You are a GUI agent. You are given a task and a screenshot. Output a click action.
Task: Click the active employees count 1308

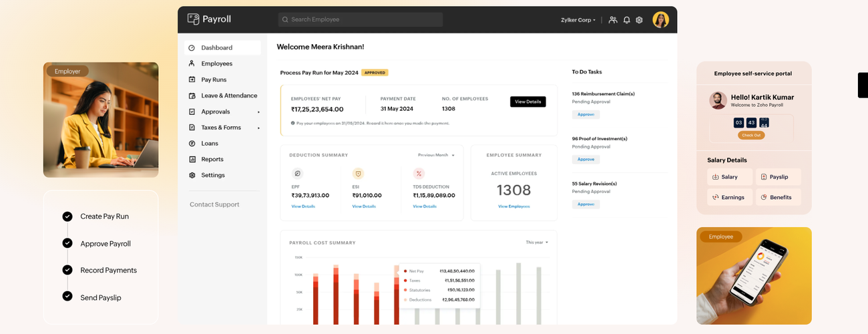(513, 190)
